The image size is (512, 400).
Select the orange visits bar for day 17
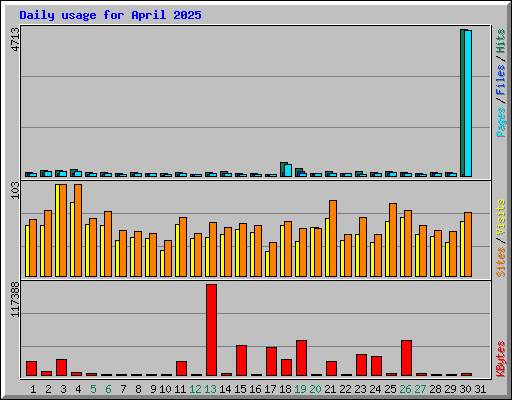click(273, 259)
